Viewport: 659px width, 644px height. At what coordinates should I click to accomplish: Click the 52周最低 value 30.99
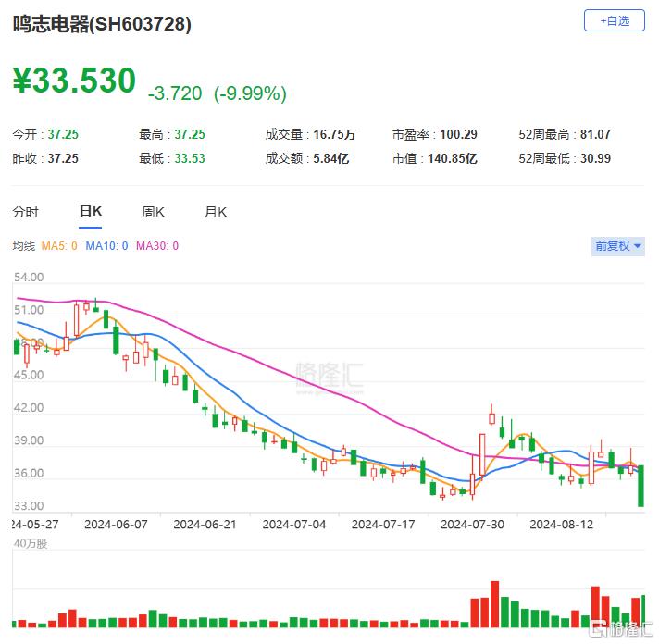(595, 158)
